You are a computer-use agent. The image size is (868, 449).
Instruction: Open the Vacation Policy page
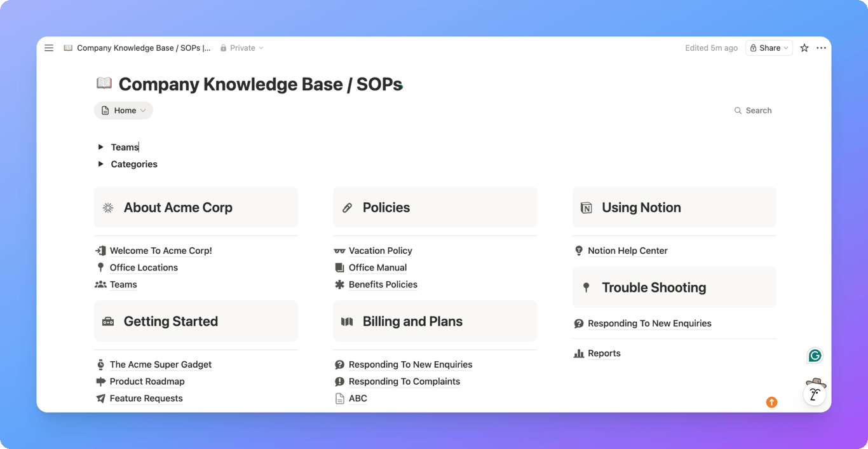381,251
